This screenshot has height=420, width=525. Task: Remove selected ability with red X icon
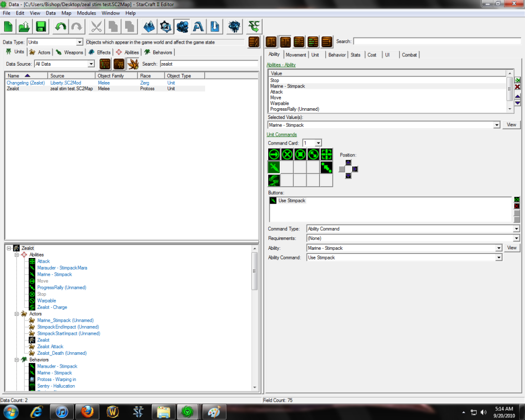pos(518,87)
